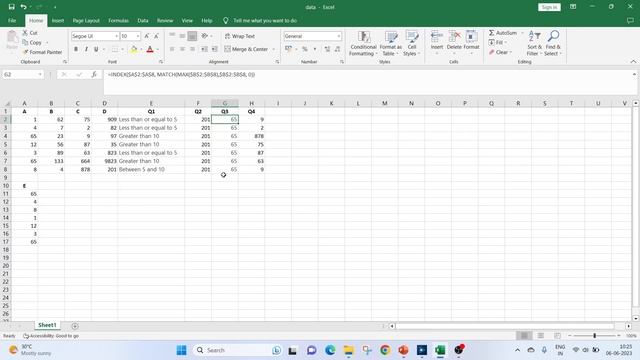Open Conditional Formatting
Image resolution: width=640 pixels, height=360 pixels.
(x=363, y=43)
